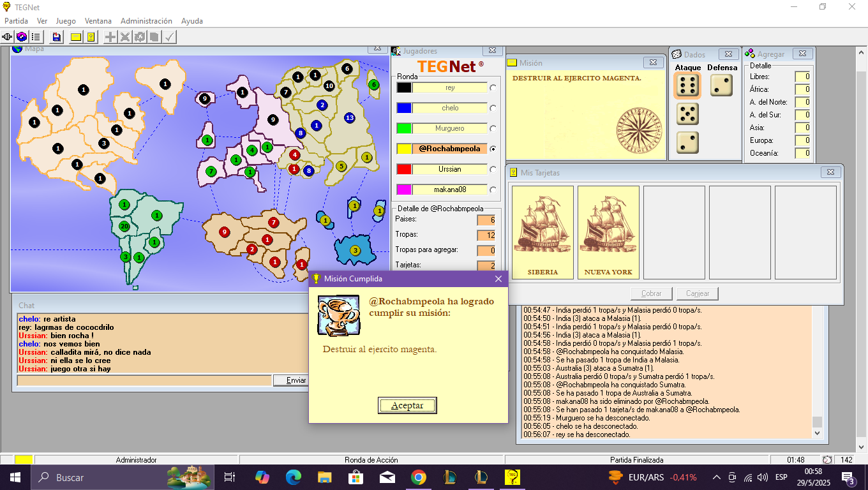Open the Juego menu
The height and width of the screenshot is (490, 868).
pyautogui.click(x=66, y=21)
